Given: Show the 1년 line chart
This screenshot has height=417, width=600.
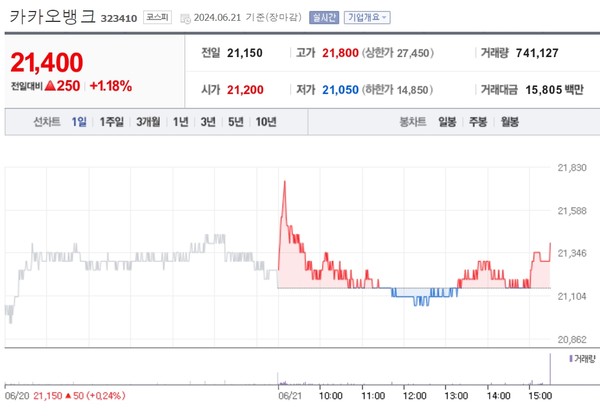Looking at the screenshot, I should tap(181, 122).
